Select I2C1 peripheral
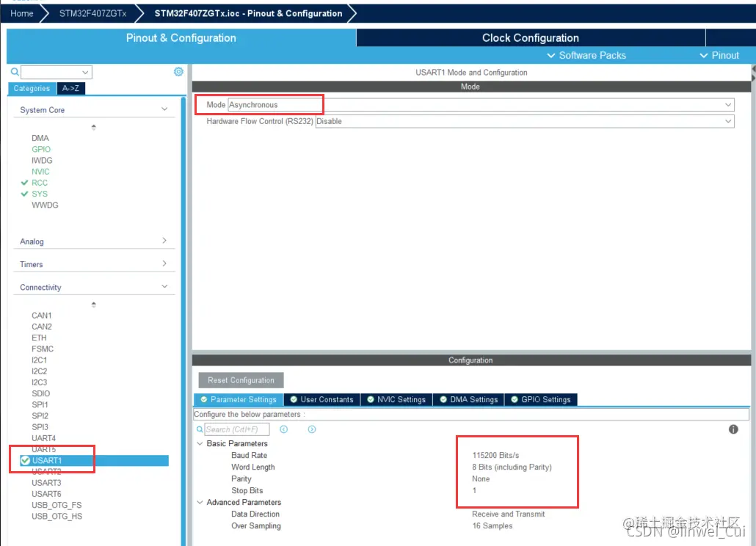The width and height of the screenshot is (756, 546). [40, 360]
